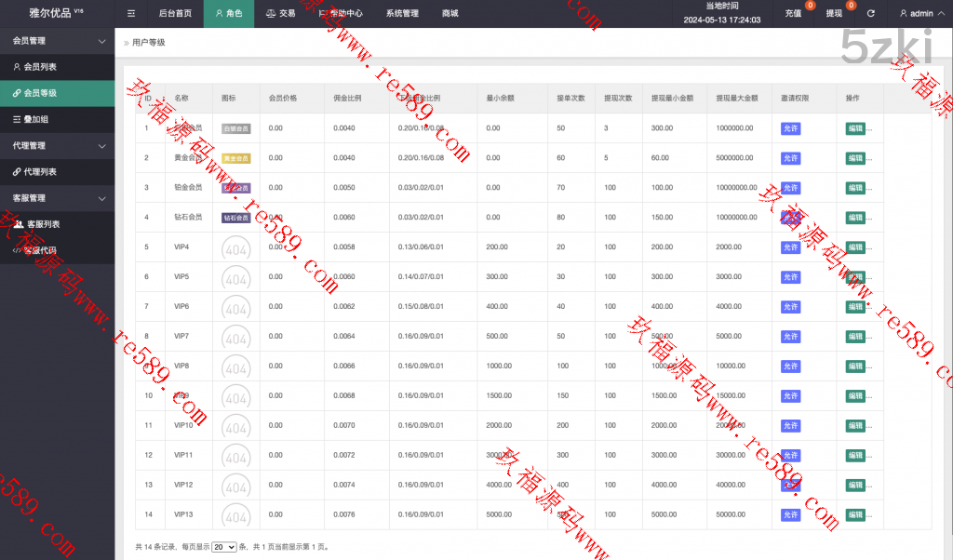953x560 pixels.
Task: Switch to the 交易 top tab
Action: pyautogui.click(x=279, y=14)
